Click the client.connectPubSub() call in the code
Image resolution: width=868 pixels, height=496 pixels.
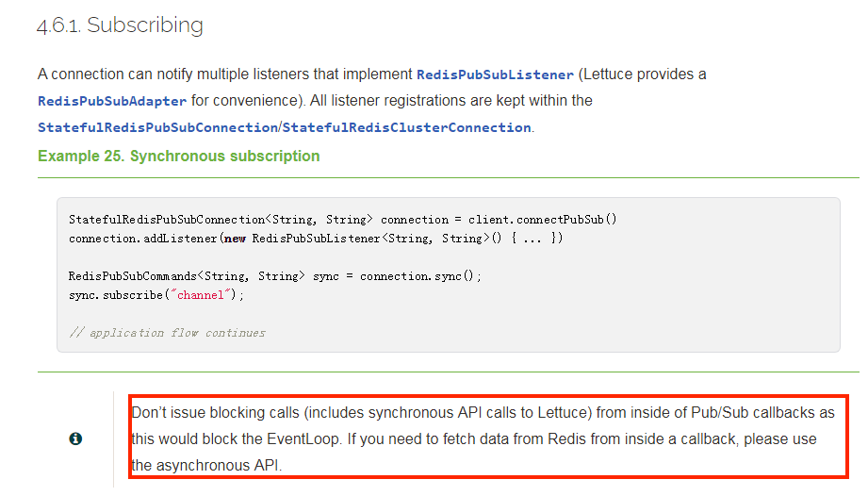pos(543,220)
